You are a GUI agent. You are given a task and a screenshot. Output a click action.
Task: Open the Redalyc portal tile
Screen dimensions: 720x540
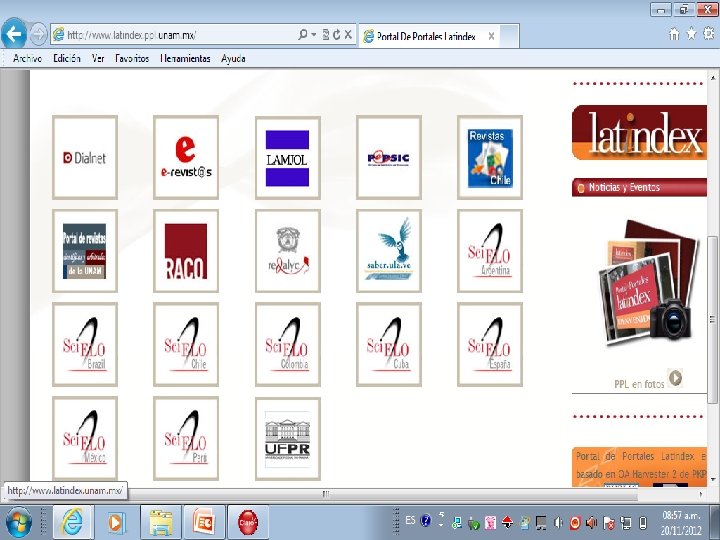tap(288, 251)
